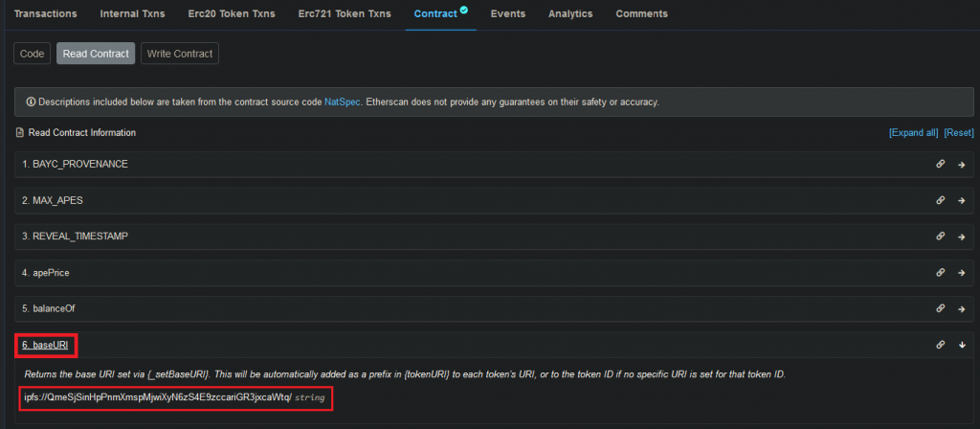Copy permalink icon for apePrice
Image resolution: width=980 pixels, height=429 pixels.
pos(940,272)
